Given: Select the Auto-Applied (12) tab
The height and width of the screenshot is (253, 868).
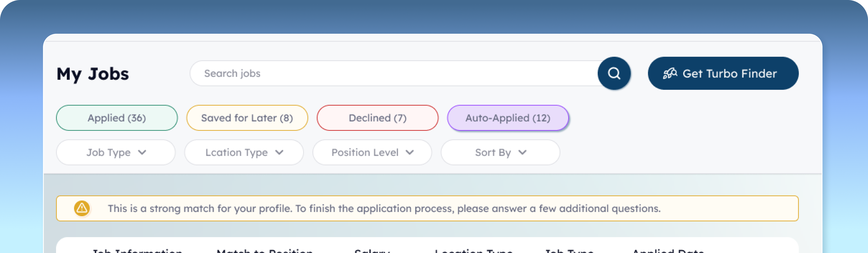Looking at the screenshot, I should point(508,118).
